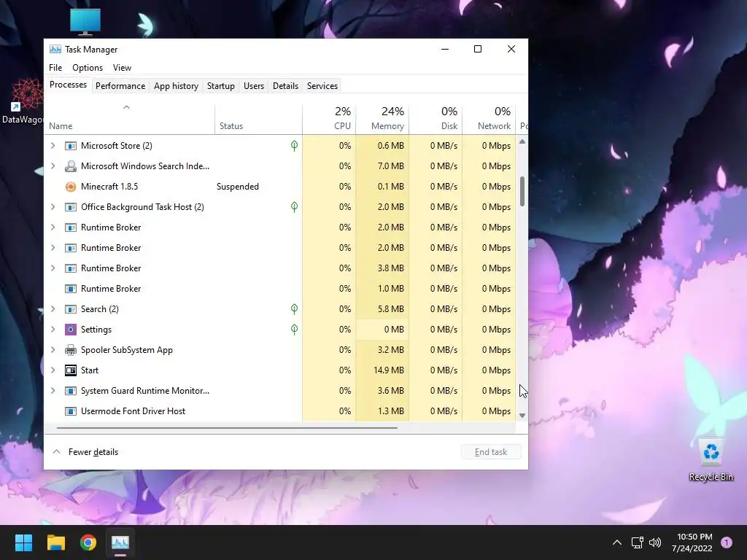The image size is (747, 560).
Task: Click the green leaf icon beside Office Background Task Host
Action: pos(295,206)
